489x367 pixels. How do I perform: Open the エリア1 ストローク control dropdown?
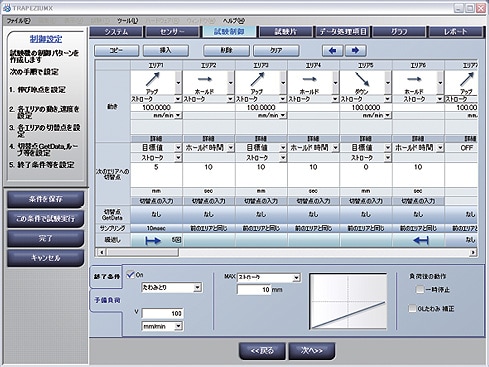pos(178,99)
